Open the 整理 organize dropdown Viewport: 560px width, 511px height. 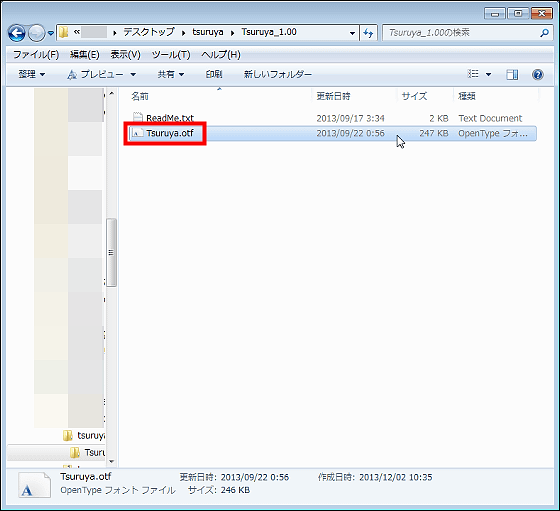32,74
